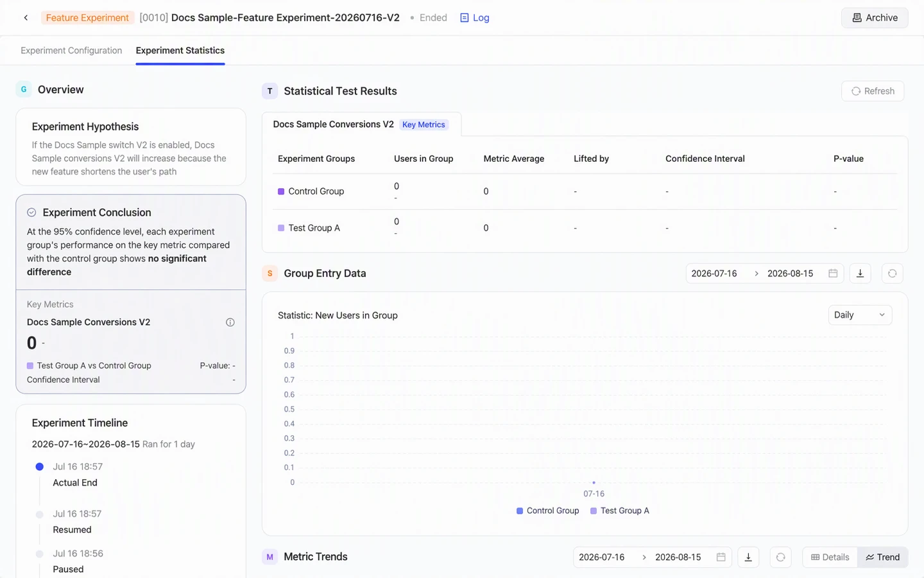Toggle Control Group legend in chart
Screen dimensions: 924x578
point(547,511)
